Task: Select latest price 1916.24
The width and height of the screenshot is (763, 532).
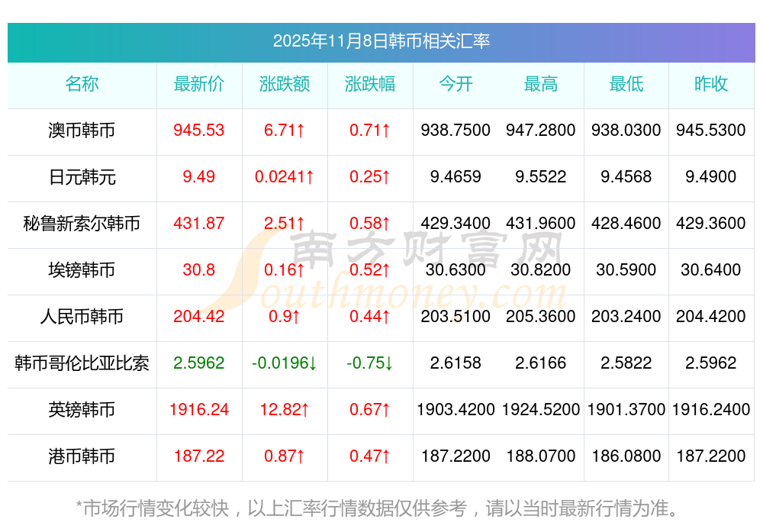Action: (199, 410)
